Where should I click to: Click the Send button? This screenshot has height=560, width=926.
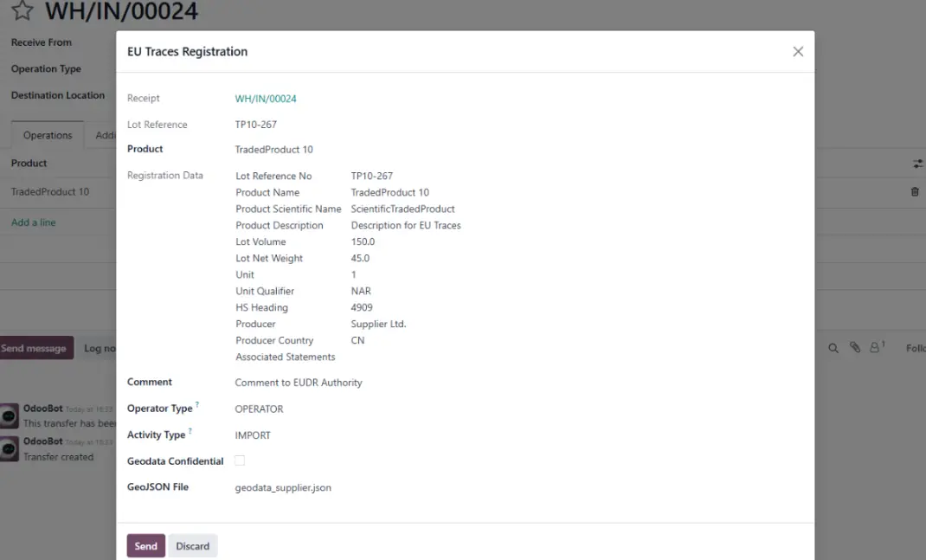tap(145, 546)
